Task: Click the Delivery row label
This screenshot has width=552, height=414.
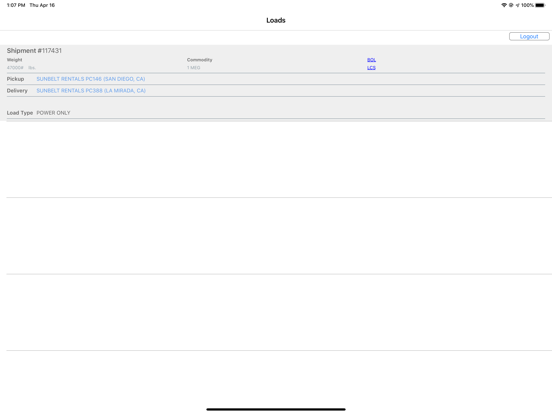Action: [x=17, y=90]
